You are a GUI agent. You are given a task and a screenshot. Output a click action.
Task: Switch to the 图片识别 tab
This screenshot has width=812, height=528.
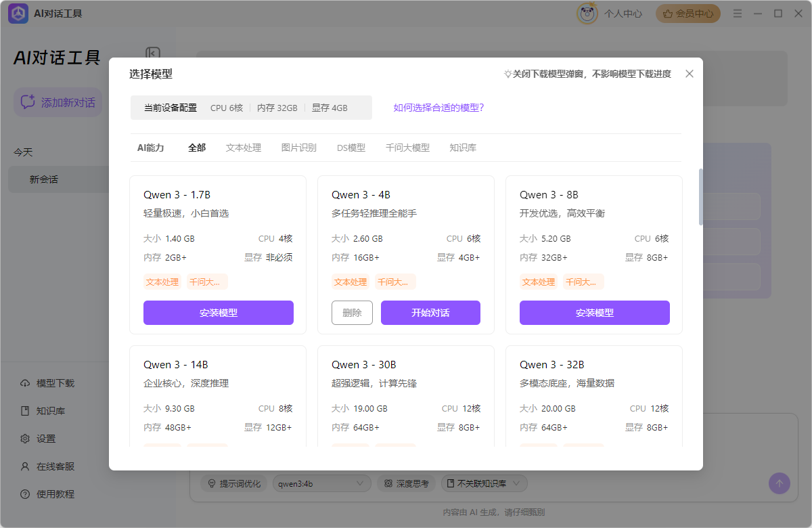tap(299, 148)
